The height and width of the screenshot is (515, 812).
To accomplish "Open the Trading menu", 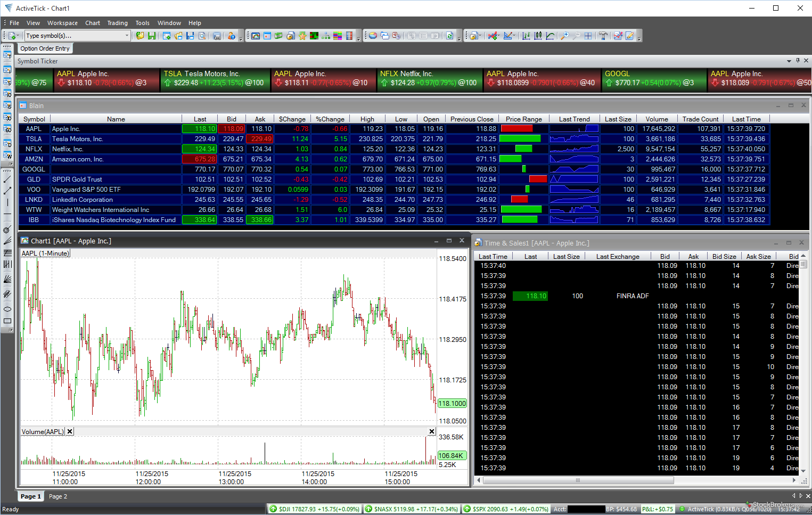I will [x=117, y=23].
